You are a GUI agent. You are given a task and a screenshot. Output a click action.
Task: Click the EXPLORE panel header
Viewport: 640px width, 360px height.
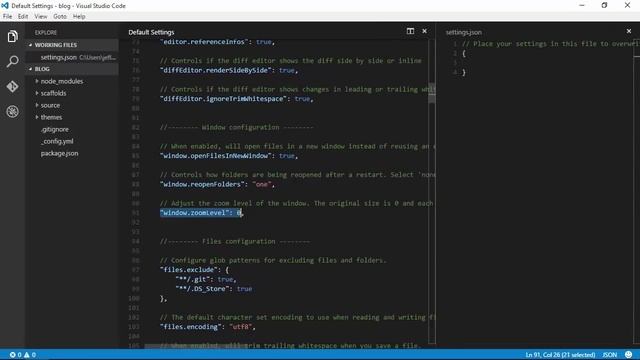click(x=46, y=32)
